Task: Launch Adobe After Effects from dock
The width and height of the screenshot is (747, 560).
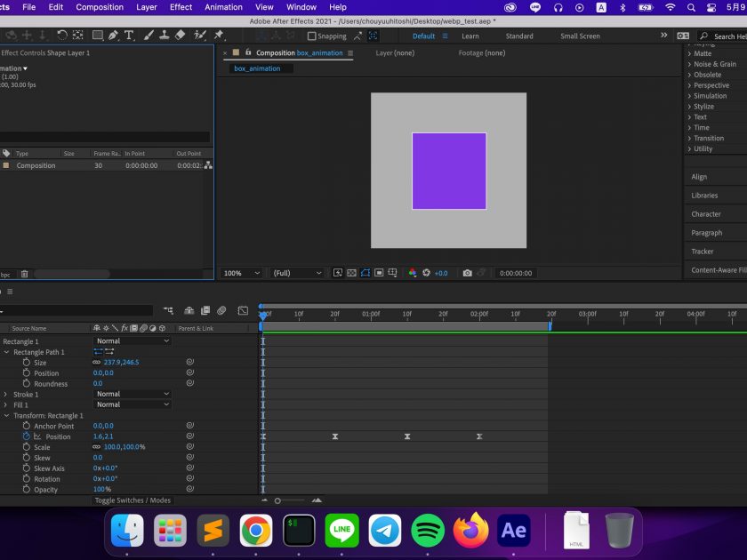Action: (514, 532)
